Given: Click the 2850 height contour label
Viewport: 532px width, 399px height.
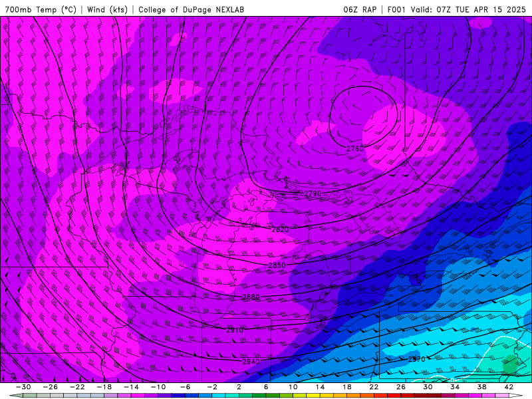Looking at the screenshot, I should click(277, 265).
